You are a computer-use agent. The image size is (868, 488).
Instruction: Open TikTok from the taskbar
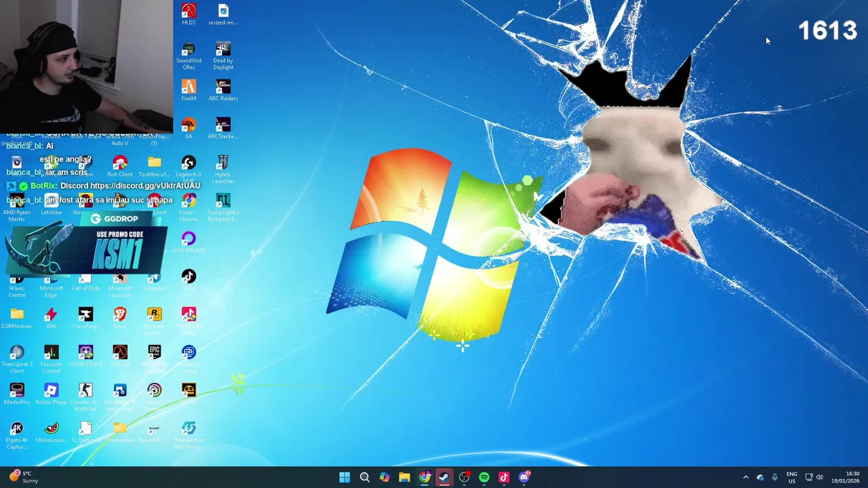[504, 477]
